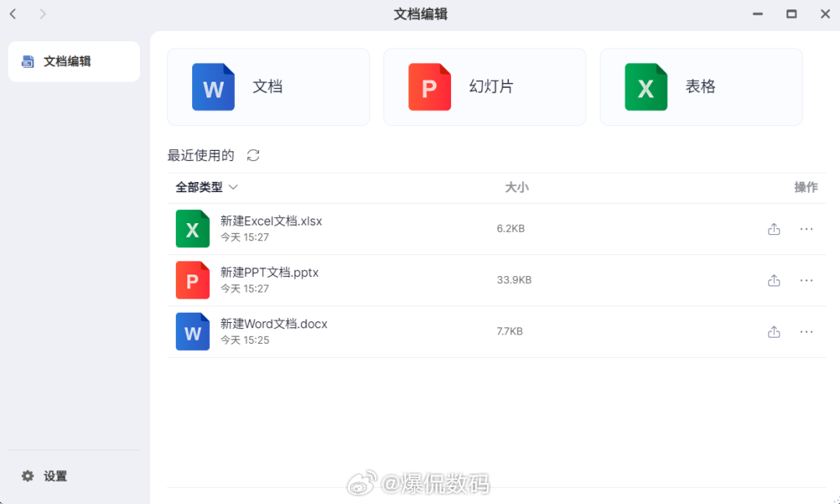Click the 新建Word文档.docx file icon
This screenshot has height=504, width=840.
point(193,331)
